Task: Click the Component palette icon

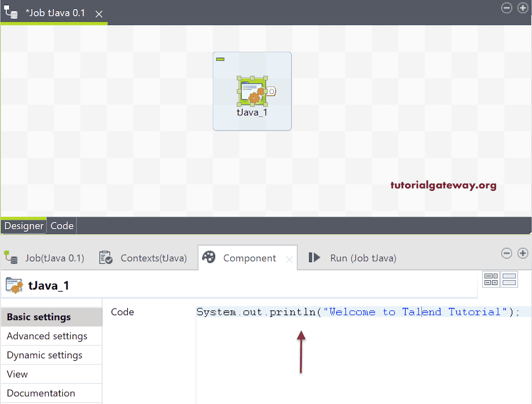Action: click(x=209, y=257)
